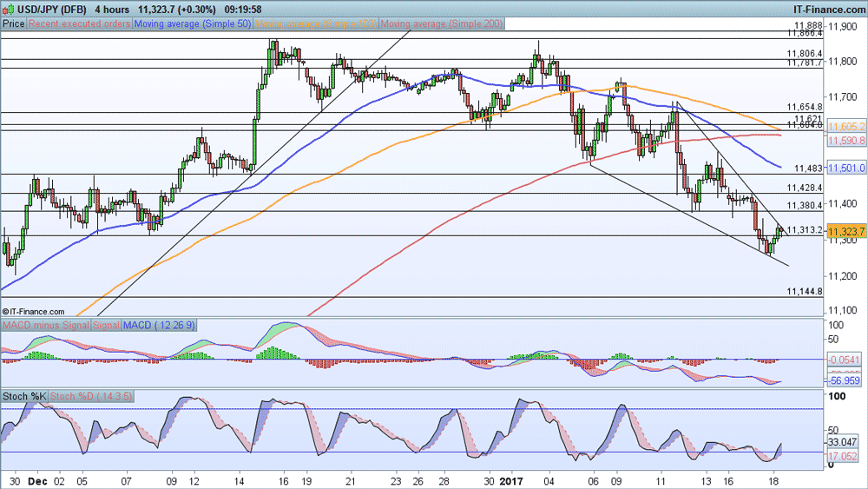Click the 11,888 horizontal level label

pos(808,25)
